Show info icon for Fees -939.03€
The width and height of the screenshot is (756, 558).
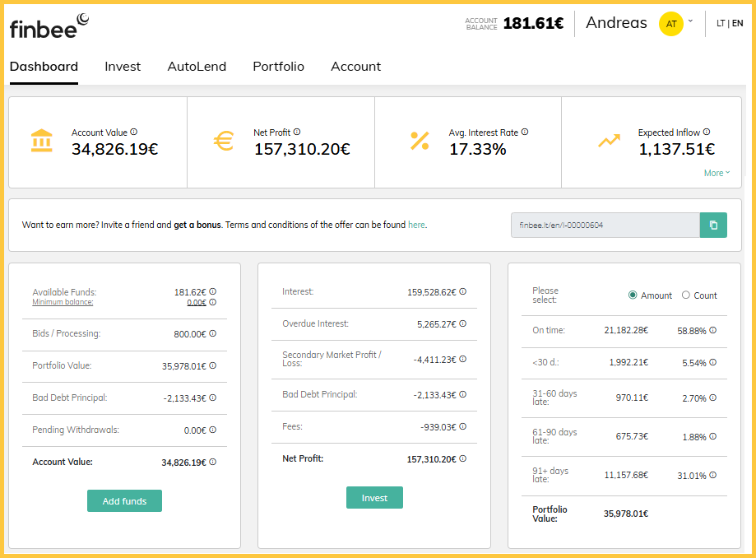point(463,426)
